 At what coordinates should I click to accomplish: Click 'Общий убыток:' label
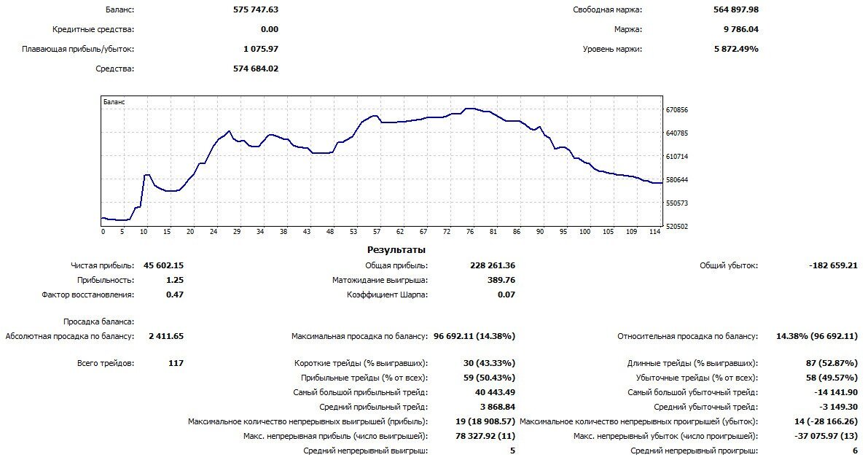(x=729, y=265)
